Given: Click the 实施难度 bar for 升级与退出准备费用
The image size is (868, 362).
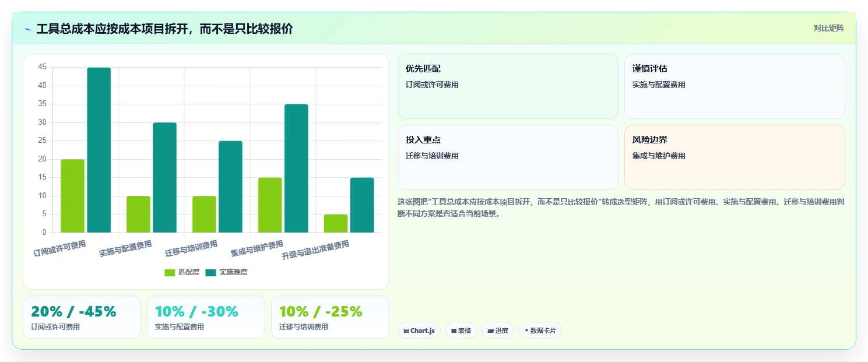Looking at the screenshot, I should (362, 205).
